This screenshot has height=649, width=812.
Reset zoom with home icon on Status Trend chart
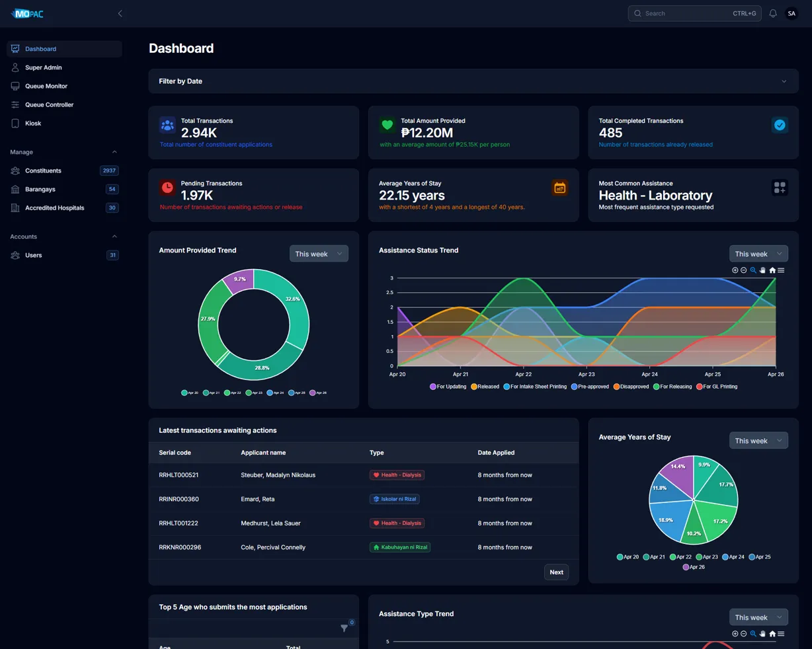[x=772, y=270]
